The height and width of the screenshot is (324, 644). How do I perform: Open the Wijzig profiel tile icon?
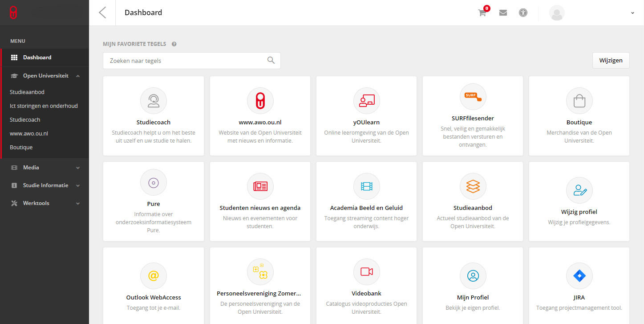579,190
